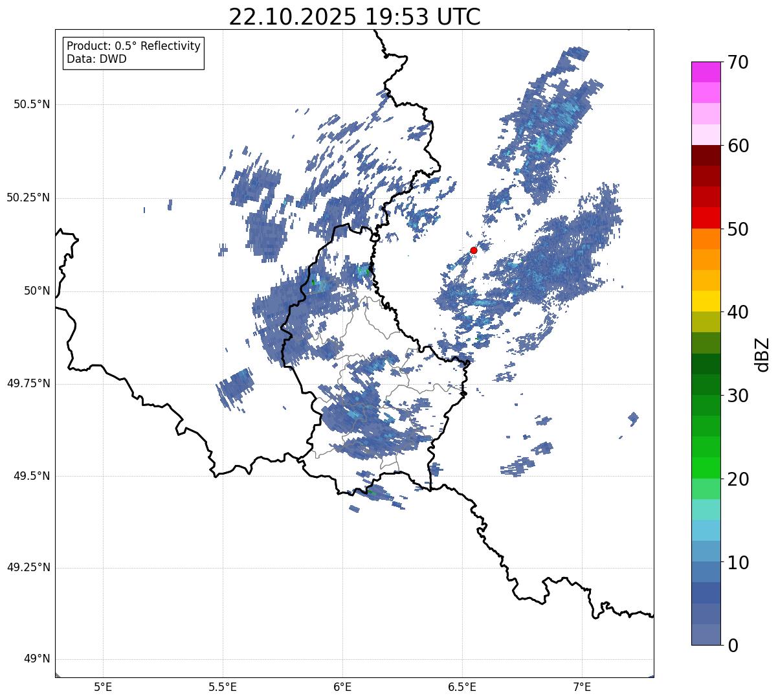Click the 6°E longitude label
The height and width of the screenshot is (700, 778).
point(342,687)
